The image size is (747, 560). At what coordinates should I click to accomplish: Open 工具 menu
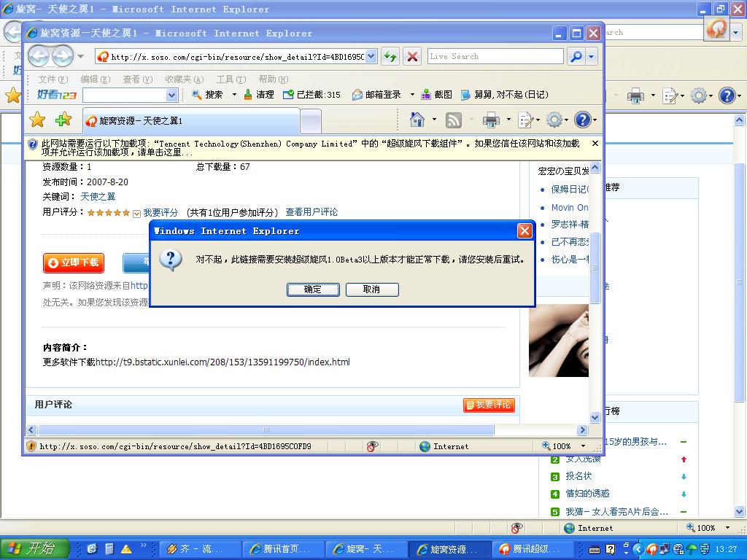(x=231, y=79)
